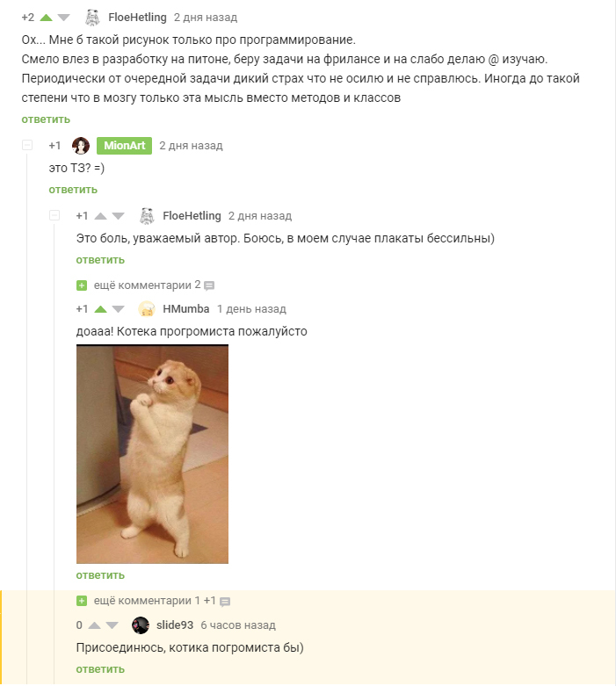616x686 pixels.
Task: Downvote FloeHetling's reply 'Это боль, уважаемый автор'
Action: click(119, 216)
